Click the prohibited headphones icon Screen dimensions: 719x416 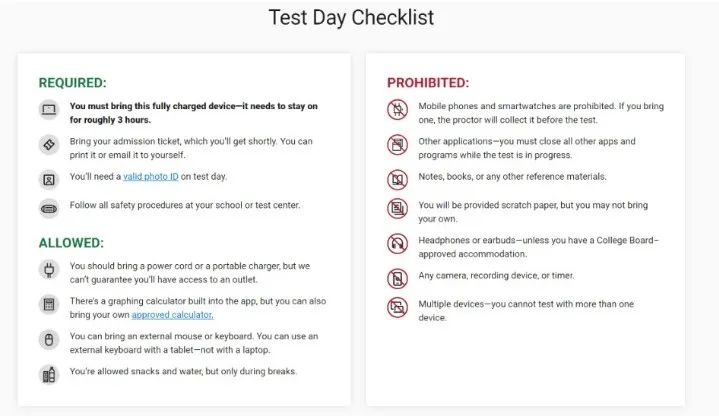click(x=398, y=244)
